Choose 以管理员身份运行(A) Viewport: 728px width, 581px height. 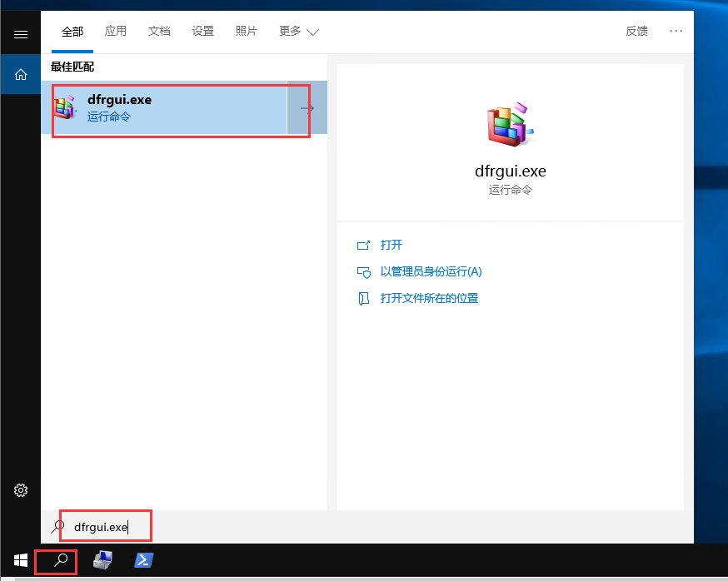tap(431, 271)
